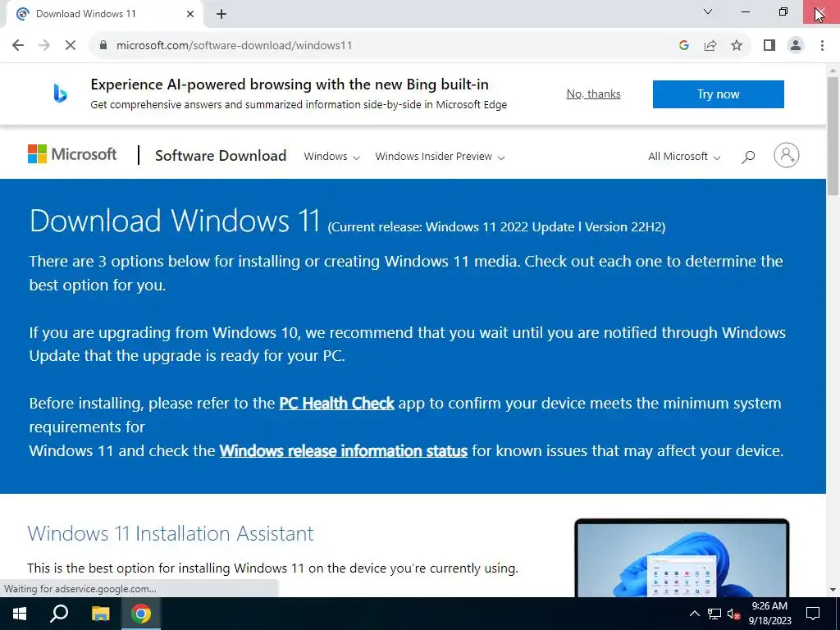840x630 pixels.
Task: Click the page vertical scrollbar thumb
Action: [x=833, y=136]
